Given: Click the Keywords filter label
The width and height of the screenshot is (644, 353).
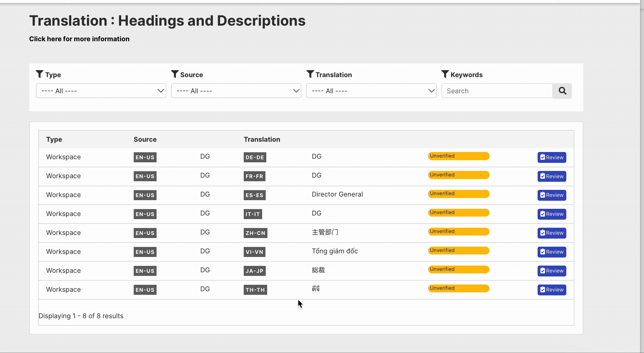Looking at the screenshot, I should 467,75.
